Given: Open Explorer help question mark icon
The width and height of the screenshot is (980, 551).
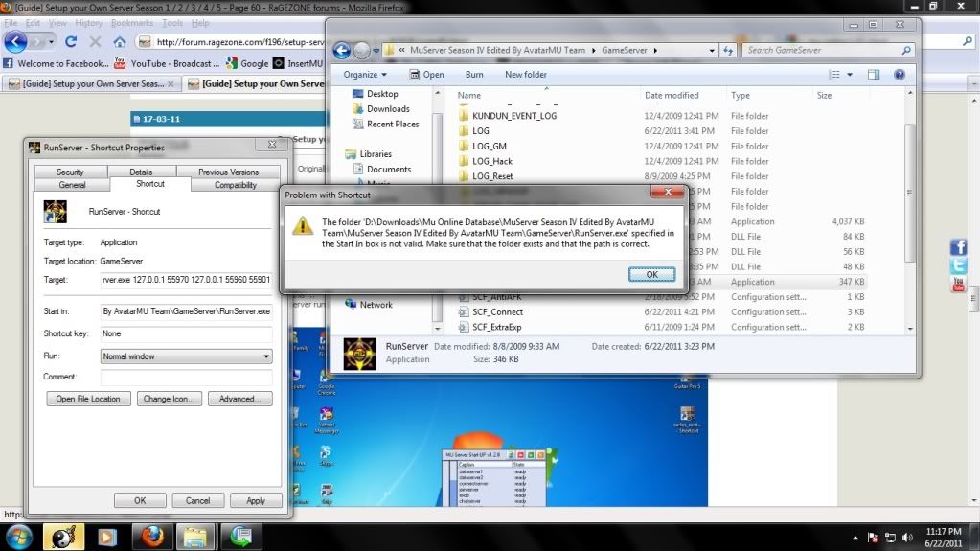Looking at the screenshot, I should coord(900,74).
